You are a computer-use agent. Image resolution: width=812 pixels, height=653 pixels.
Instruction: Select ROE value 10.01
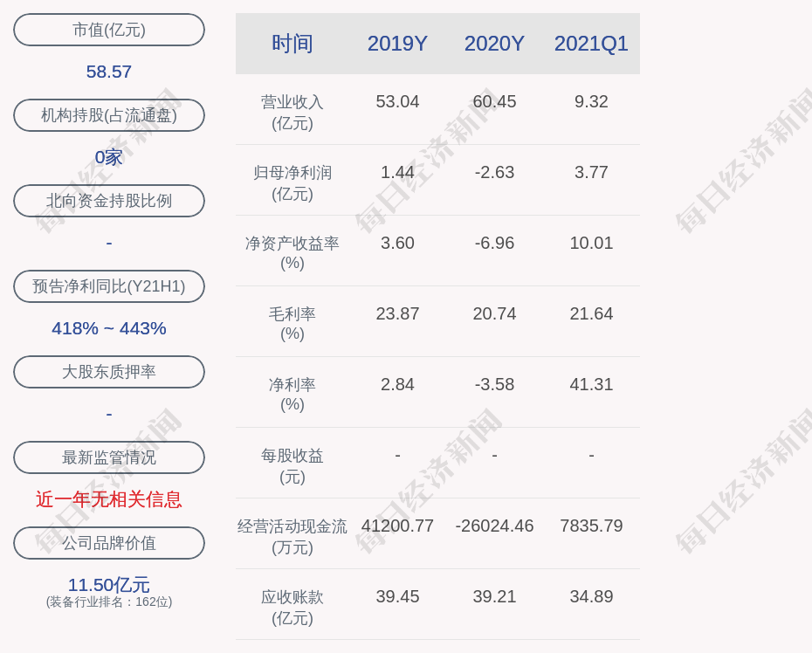tap(591, 243)
